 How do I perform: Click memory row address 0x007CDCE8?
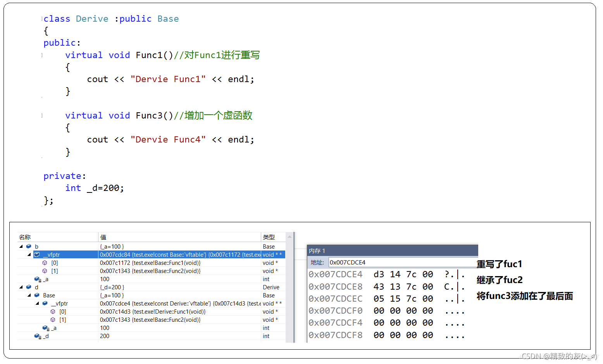click(336, 287)
